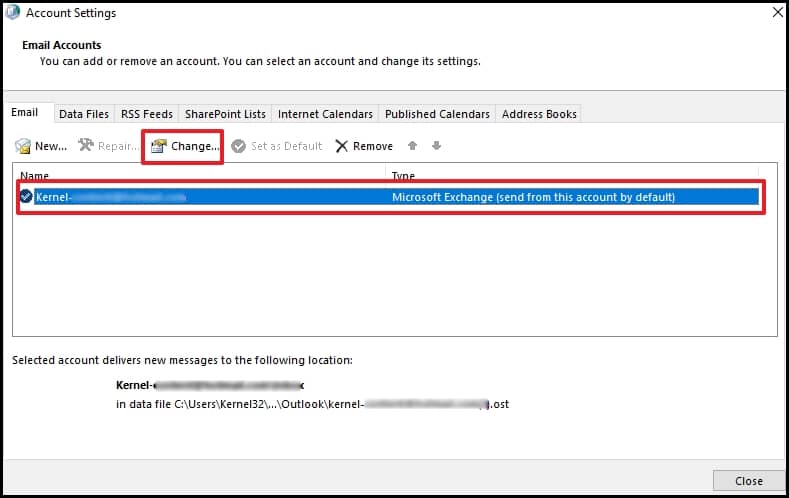
Task: Switch to the Data Files tab
Action: tap(84, 114)
